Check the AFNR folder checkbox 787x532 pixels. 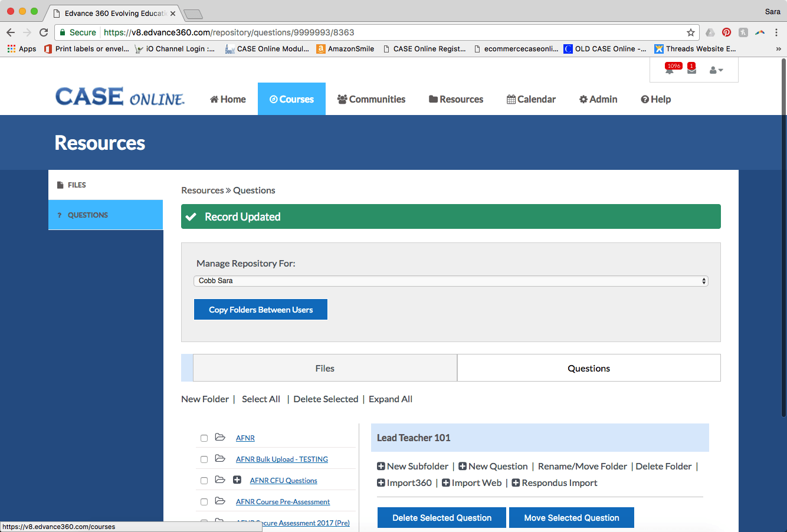204,438
